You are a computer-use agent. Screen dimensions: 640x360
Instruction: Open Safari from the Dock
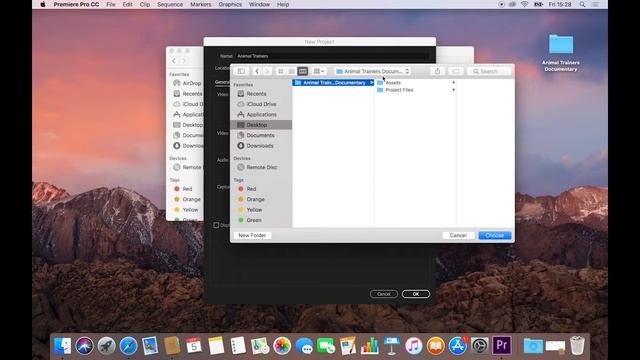(x=129, y=346)
